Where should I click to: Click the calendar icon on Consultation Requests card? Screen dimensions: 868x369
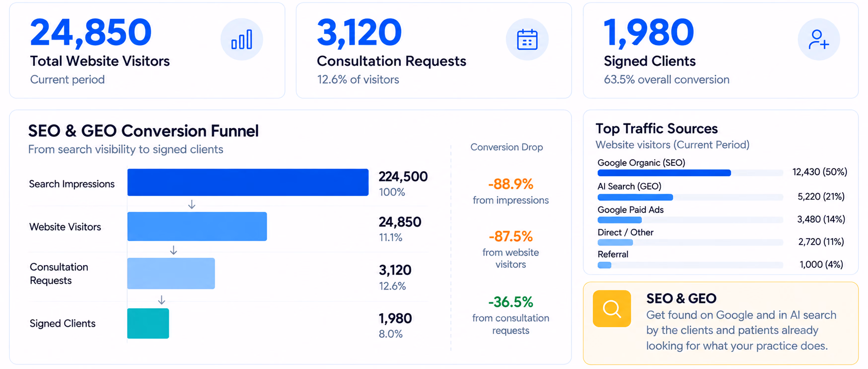click(x=527, y=39)
